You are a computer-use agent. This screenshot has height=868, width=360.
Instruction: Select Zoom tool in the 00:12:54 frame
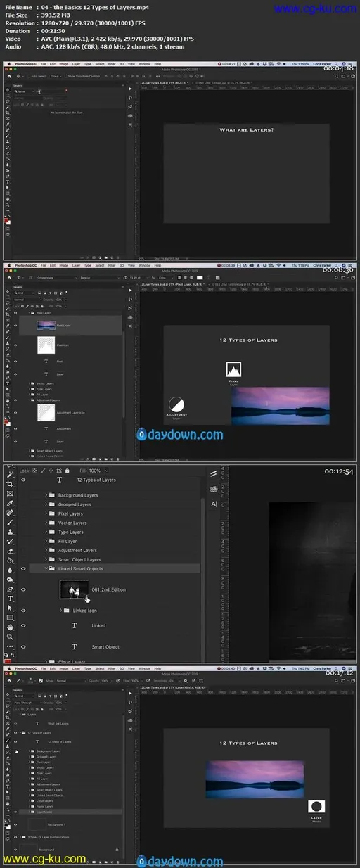tap(10, 637)
